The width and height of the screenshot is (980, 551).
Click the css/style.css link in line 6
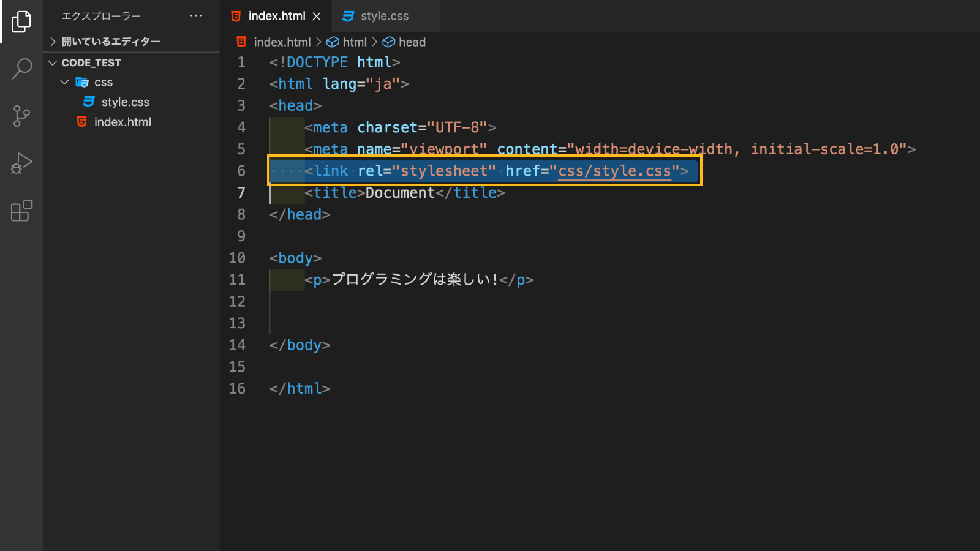[614, 171]
